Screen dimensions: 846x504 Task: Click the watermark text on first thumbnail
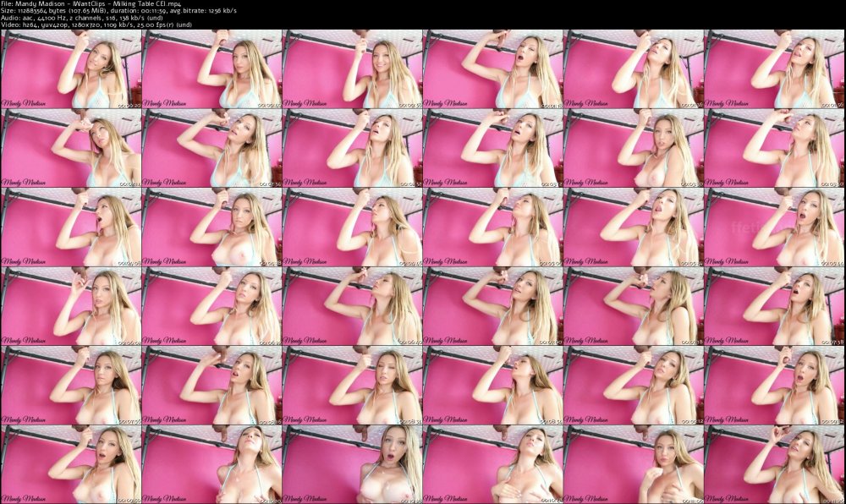tap(23, 101)
